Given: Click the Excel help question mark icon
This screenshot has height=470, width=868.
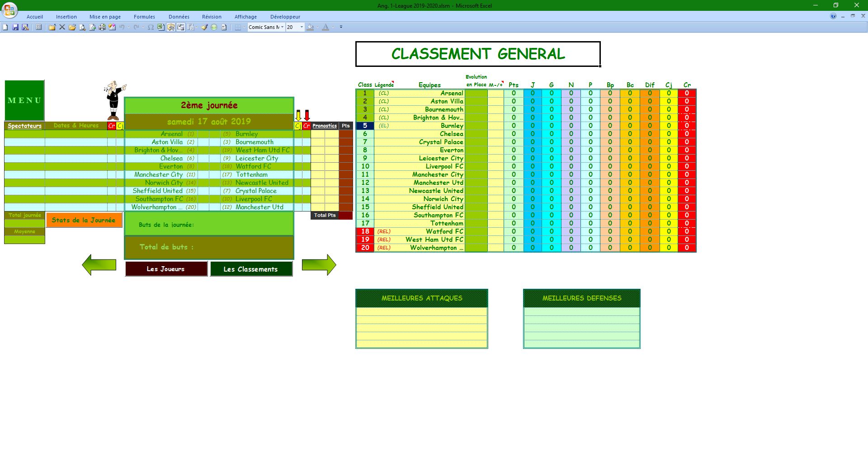Looking at the screenshot, I should tap(833, 16).
